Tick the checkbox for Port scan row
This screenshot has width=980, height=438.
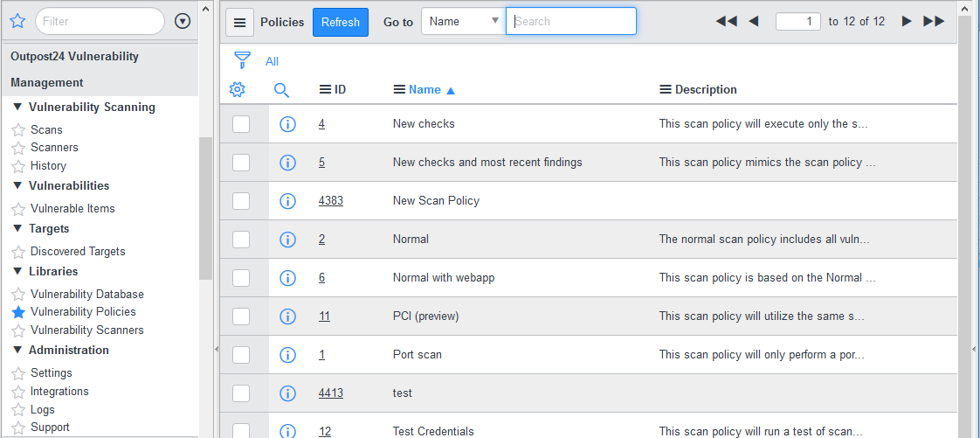point(241,355)
